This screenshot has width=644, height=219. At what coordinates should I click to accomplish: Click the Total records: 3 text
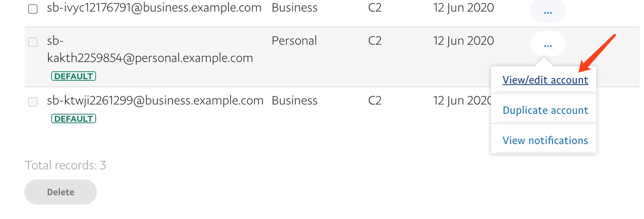click(65, 165)
